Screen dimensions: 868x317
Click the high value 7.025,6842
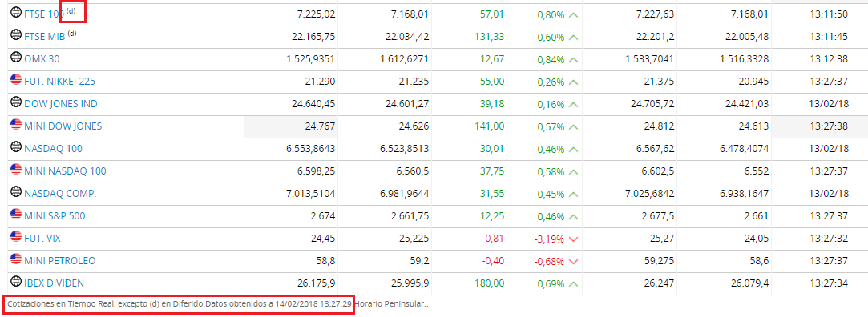(x=649, y=194)
